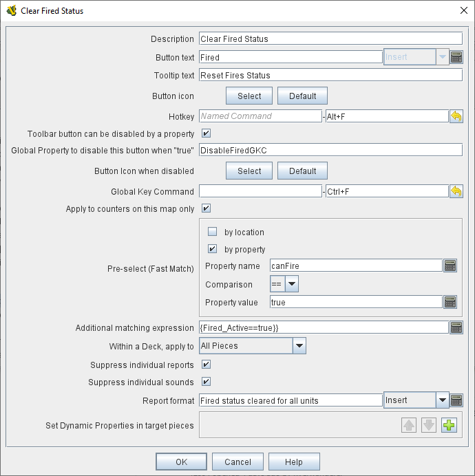Viewport: 475px width, 476px height.
Task: Open the Comparison operator dropdown
Action: (291, 284)
